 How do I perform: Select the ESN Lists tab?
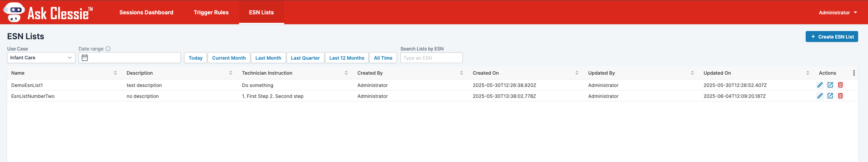tap(261, 13)
